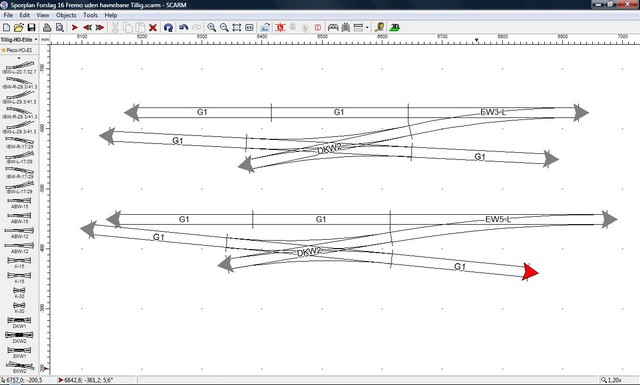Select the Peco-H0-83 favorite library
Screen dimensions: 640x385
pyautogui.click(x=19, y=50)
